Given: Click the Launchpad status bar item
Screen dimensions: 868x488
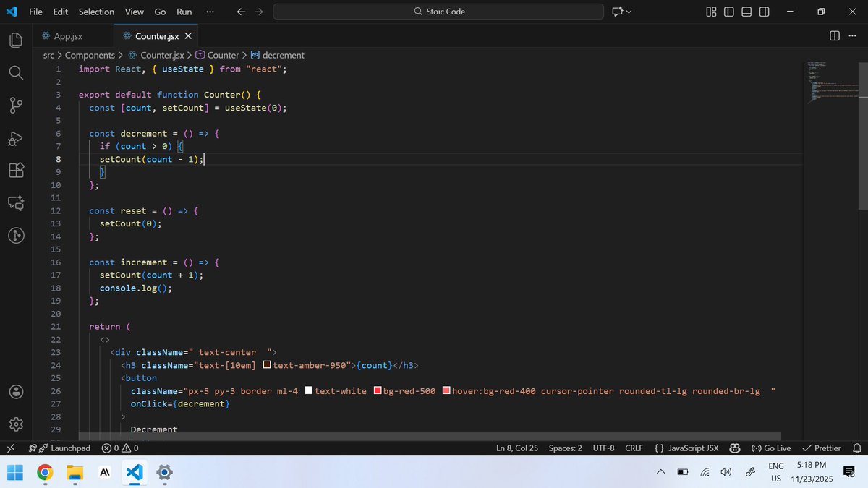Looking at the screenshot, I should click(59, 448).
